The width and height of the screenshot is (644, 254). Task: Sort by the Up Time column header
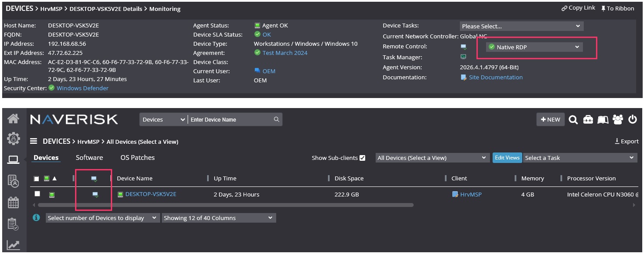tap(225, 178)
